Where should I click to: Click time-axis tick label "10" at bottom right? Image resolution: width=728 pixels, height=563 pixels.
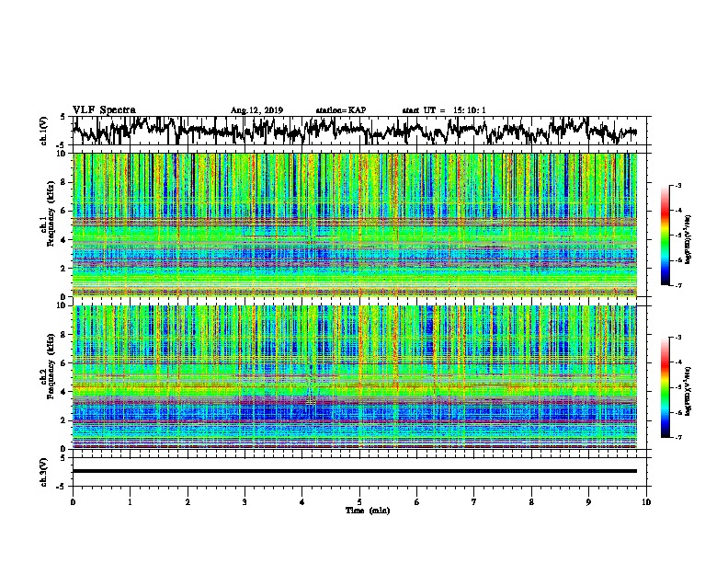click(646, 502)
